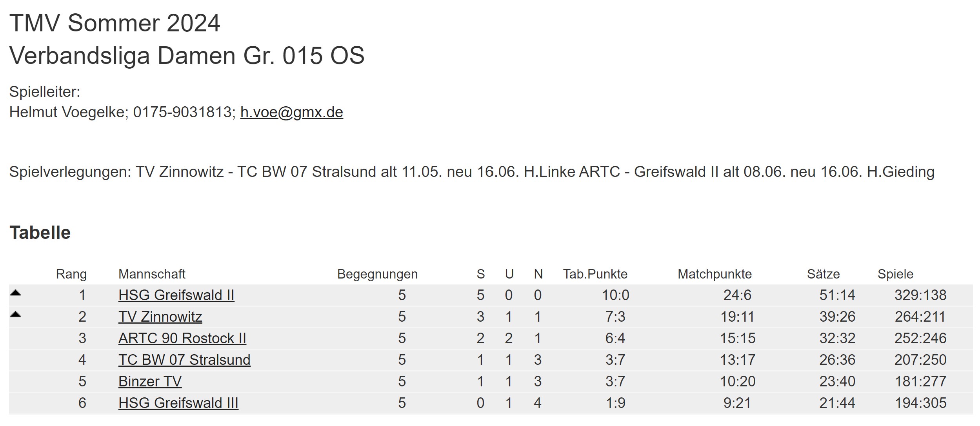
Task: Select the ARTC 90 Rostock II link
Action: (182, 338)
